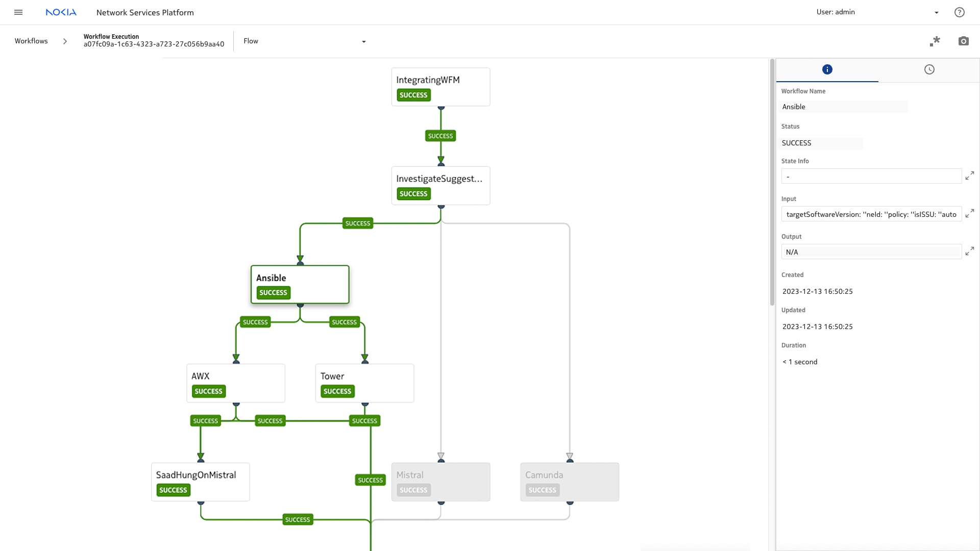
Task: Expand the State Info field
Action: tap(970, 176)
